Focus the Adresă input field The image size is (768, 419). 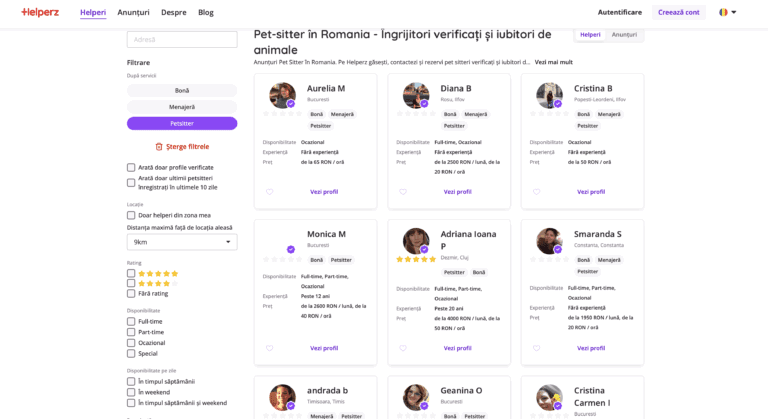182,40
